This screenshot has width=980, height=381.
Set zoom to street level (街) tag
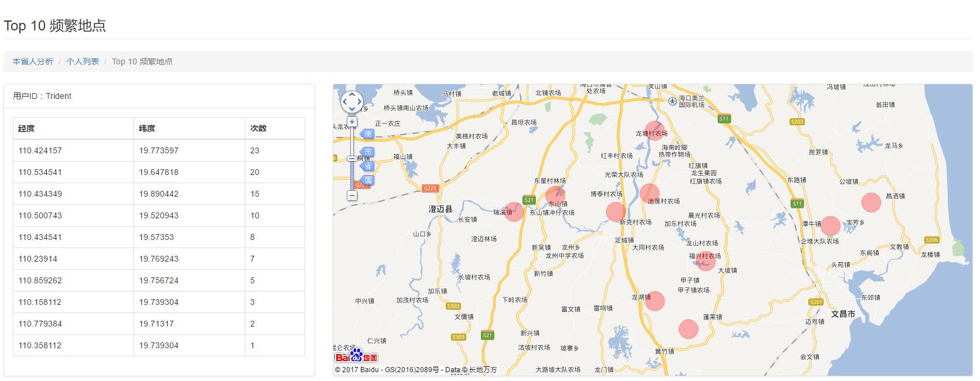click(367, 134)
